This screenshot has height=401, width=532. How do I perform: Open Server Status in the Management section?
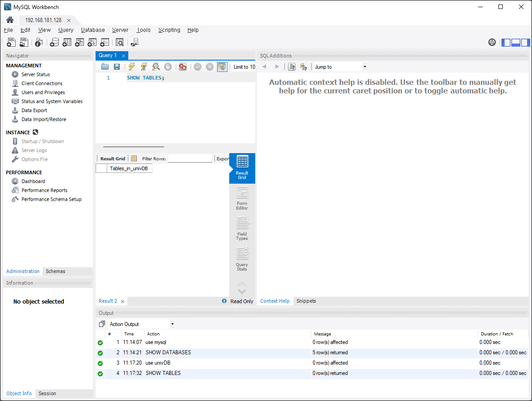[x=35, y=75]
